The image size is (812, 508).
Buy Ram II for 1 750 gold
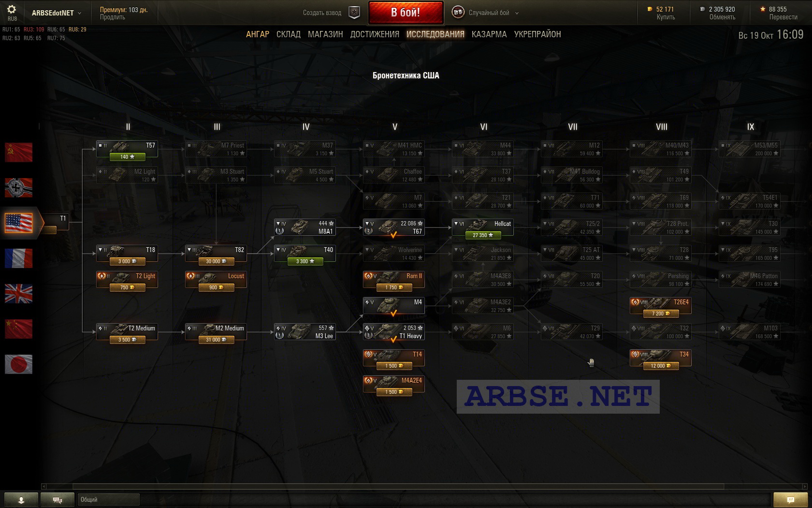394,287
